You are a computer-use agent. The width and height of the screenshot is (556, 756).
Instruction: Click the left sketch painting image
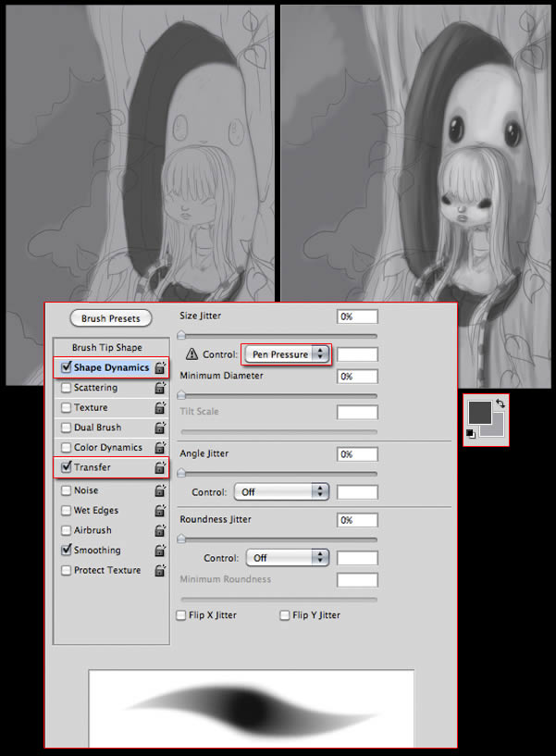140,155
